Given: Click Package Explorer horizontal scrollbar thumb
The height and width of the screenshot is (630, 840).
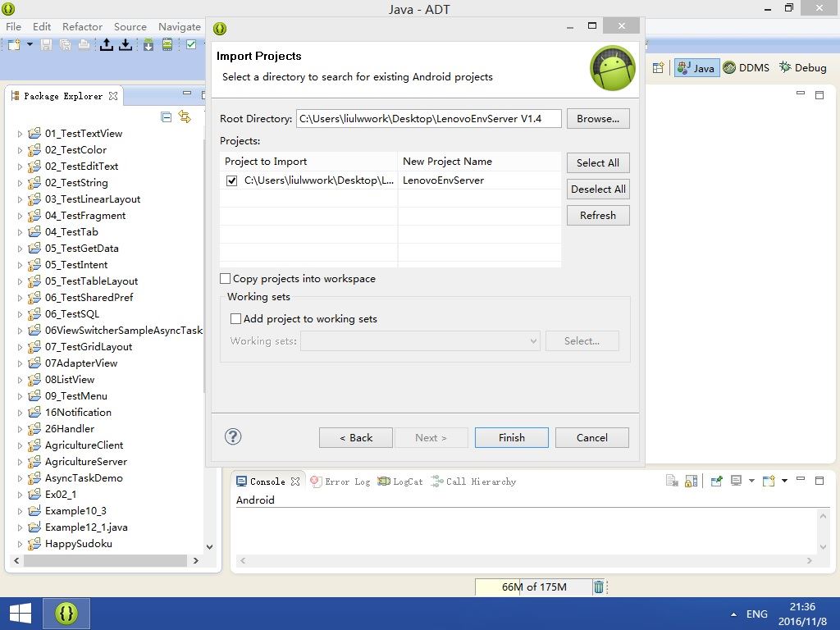Looking at the screenshot, I should [106, 560].
